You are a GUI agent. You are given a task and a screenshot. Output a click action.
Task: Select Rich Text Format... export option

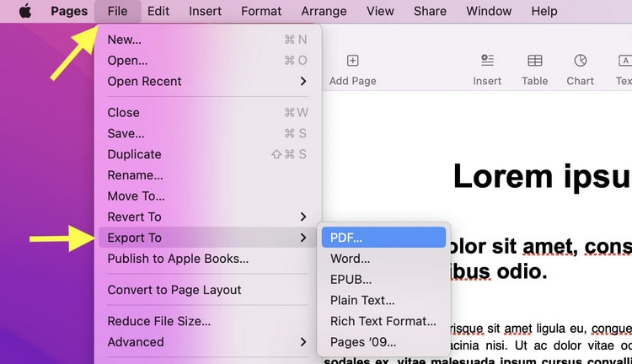click(x=383, y=321)
